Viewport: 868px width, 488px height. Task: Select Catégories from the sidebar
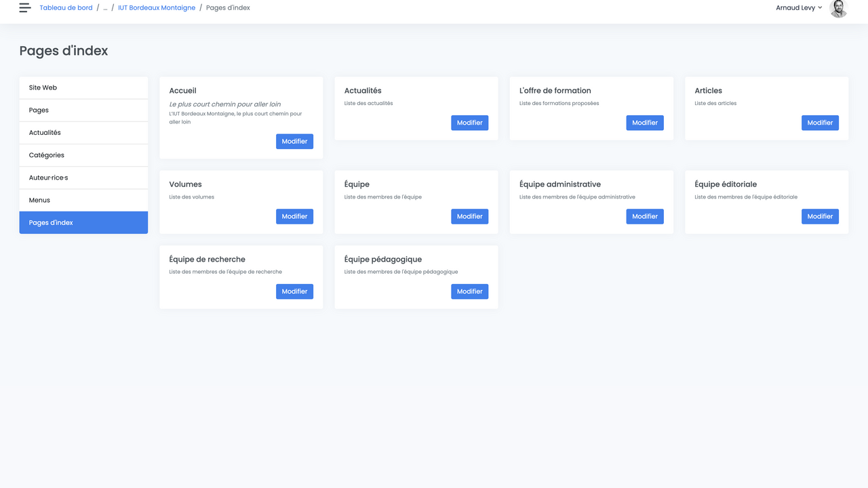click(46, 155)
